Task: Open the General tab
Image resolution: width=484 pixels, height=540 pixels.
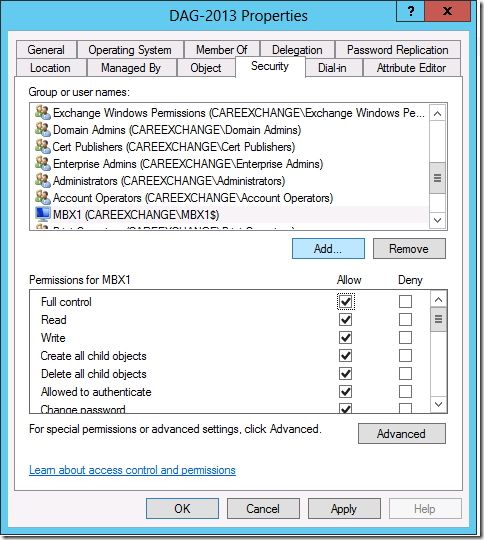Action: pyautogui.click(x=46, y=50)
